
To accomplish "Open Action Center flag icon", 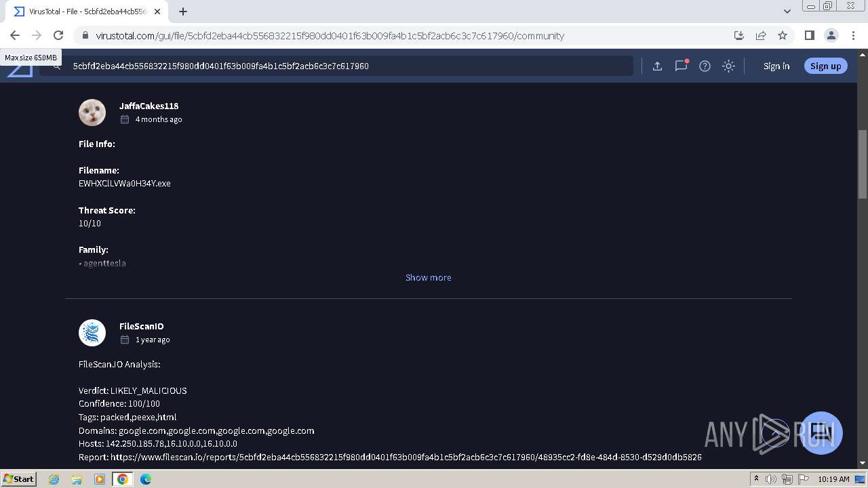I will [802, 479].
